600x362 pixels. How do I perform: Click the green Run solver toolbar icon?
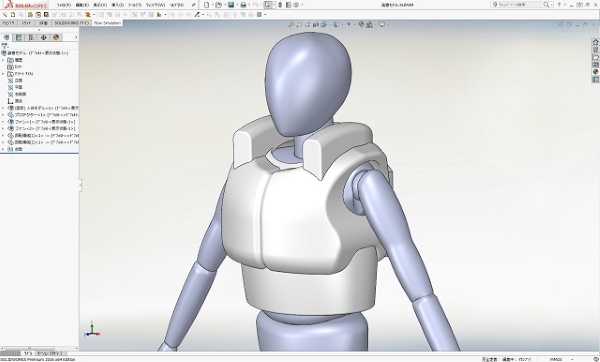(x=159, y=15)
